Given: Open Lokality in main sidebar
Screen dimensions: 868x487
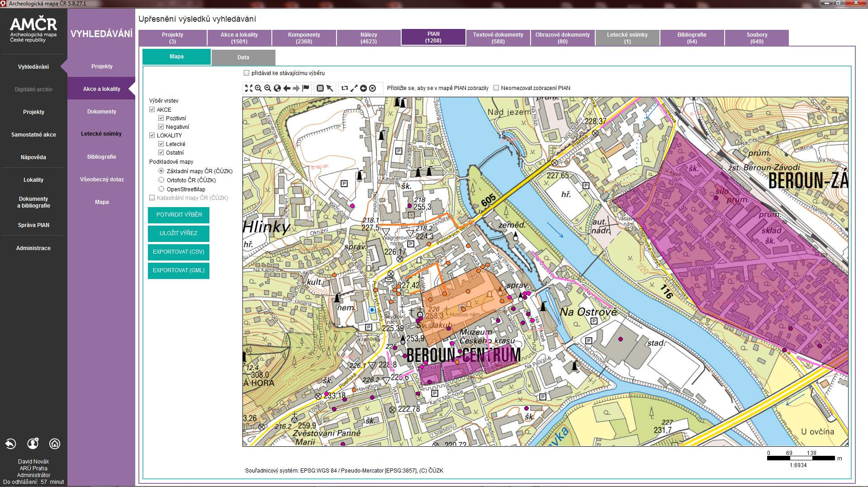Looking at the screenshot, I should 33,180.
